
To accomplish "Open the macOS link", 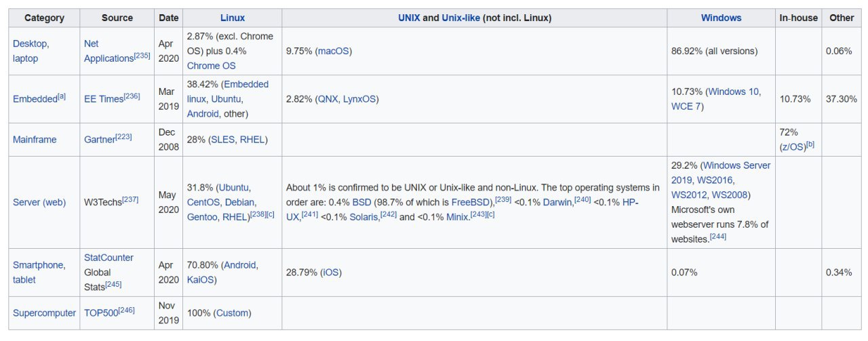I will (x=333, y=51).
